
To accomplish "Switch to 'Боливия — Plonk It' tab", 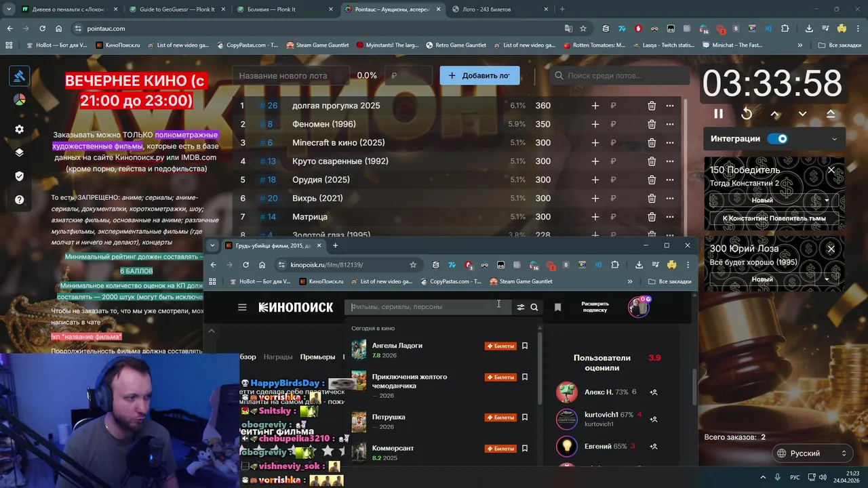I will coord(285,9).
